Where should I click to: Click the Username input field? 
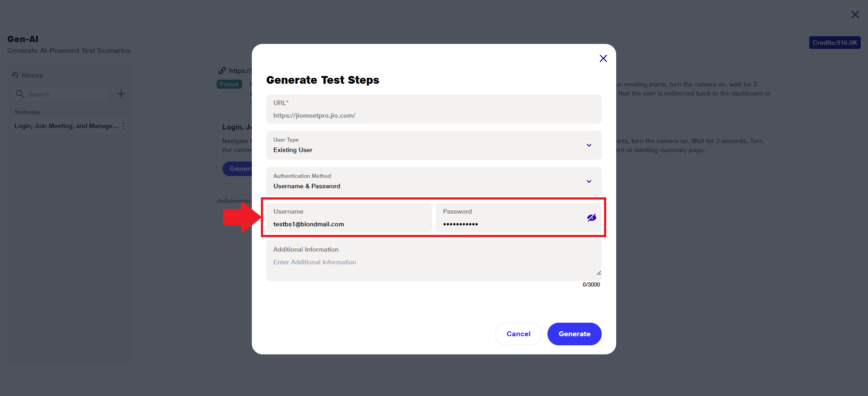click(349, 224)
